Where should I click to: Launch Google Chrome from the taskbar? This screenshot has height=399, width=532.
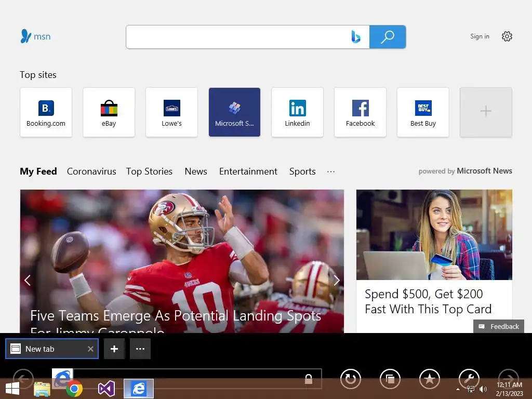tap(74, 389)
